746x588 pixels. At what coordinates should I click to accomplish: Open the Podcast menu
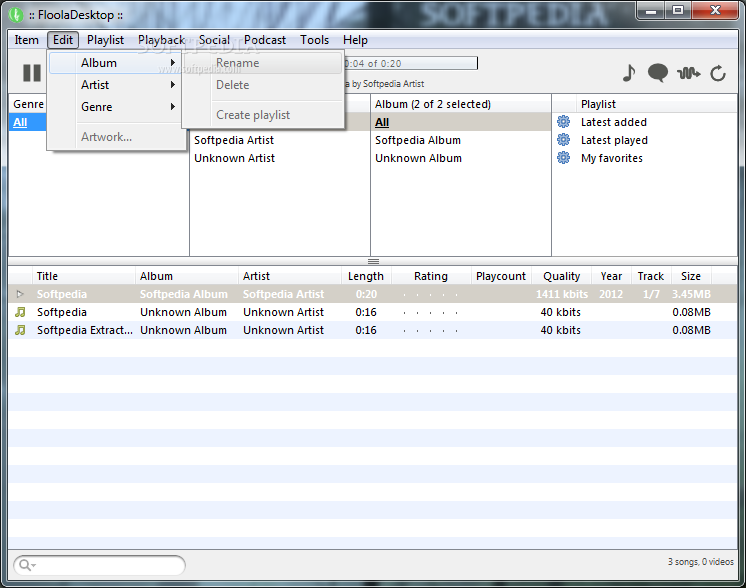pos(265,40)
